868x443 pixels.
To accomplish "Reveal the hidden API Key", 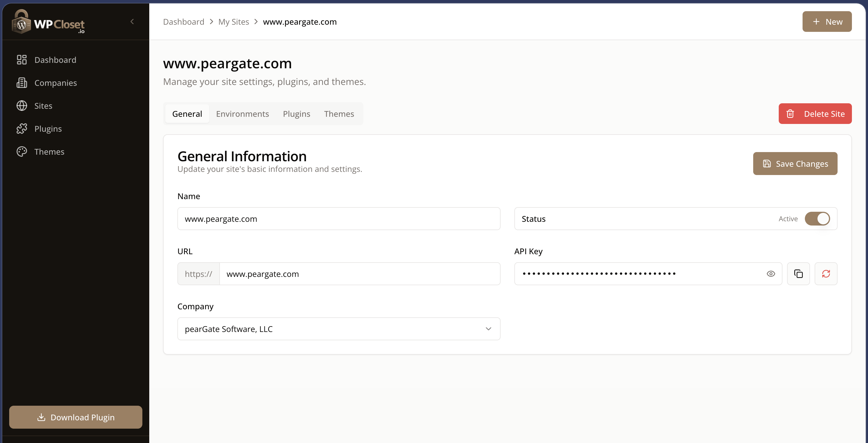I will [x=771, y=273].
